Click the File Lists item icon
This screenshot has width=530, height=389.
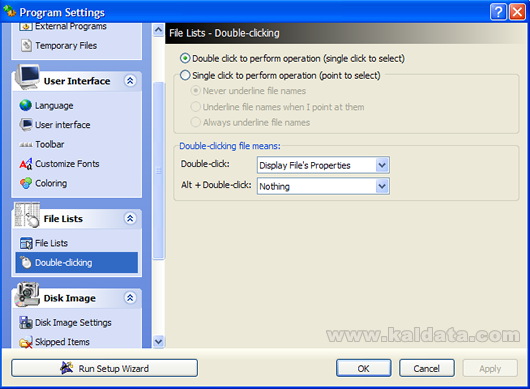26,243
